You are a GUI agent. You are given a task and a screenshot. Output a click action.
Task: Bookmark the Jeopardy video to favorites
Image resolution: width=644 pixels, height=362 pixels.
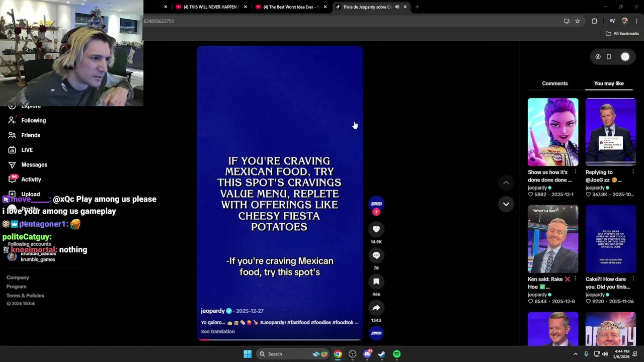point(376,282)
